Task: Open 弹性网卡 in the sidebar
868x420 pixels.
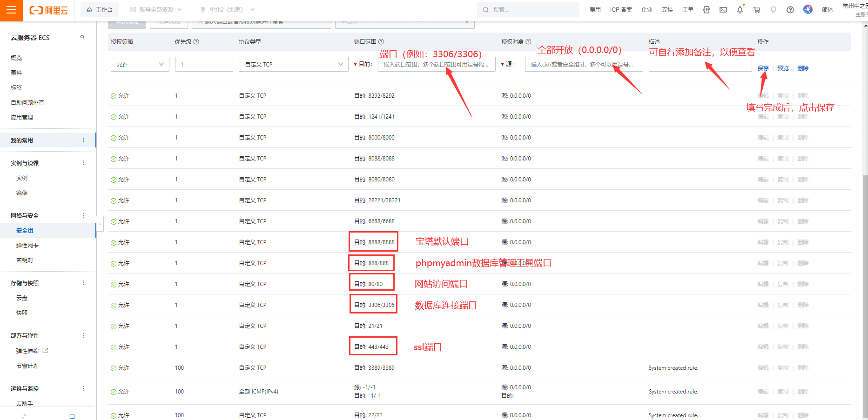Action: 27,246
